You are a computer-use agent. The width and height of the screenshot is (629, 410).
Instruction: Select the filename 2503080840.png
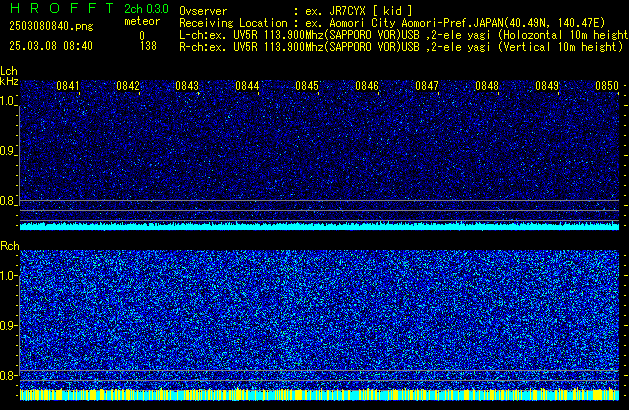click(51, 26)
